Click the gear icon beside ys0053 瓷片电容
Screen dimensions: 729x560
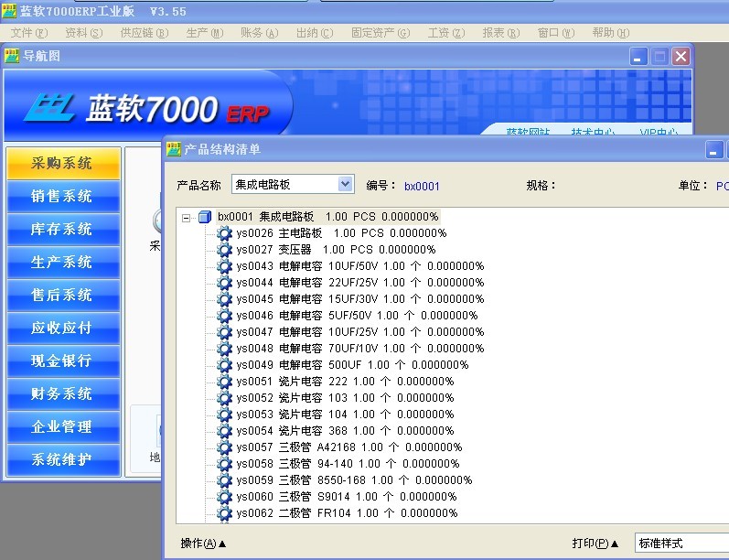coord(224,415)
